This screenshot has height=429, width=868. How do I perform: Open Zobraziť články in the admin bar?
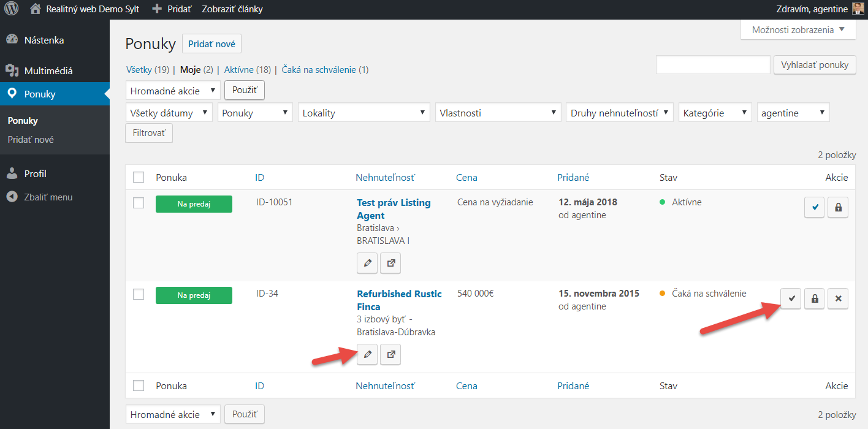click(x=232, y=9)
